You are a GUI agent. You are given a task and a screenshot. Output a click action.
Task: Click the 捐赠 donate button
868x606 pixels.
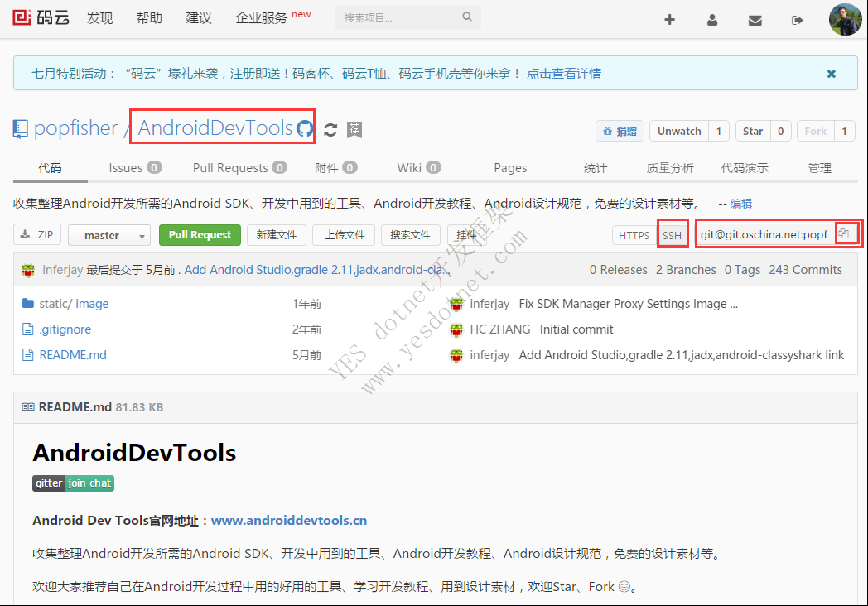[620, 131]
